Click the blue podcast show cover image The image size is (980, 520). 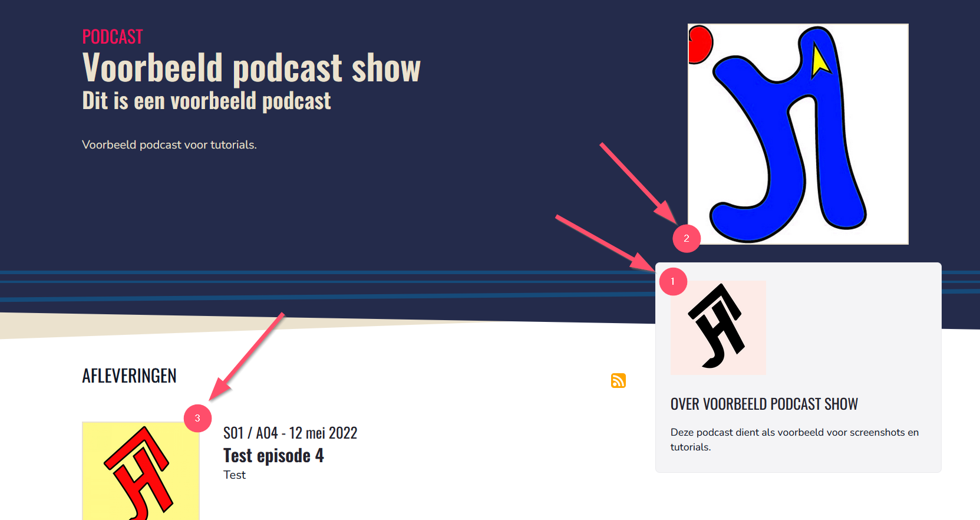(798, 134)
